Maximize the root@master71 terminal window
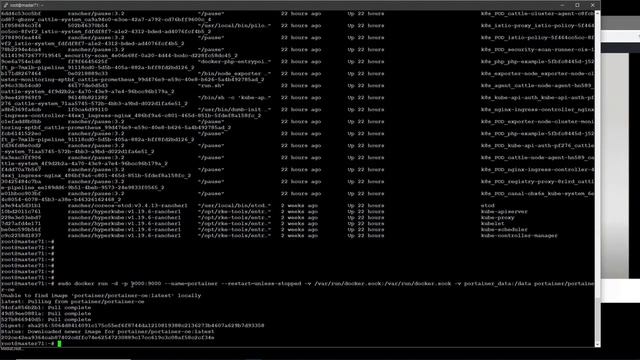 pos(577,5)
